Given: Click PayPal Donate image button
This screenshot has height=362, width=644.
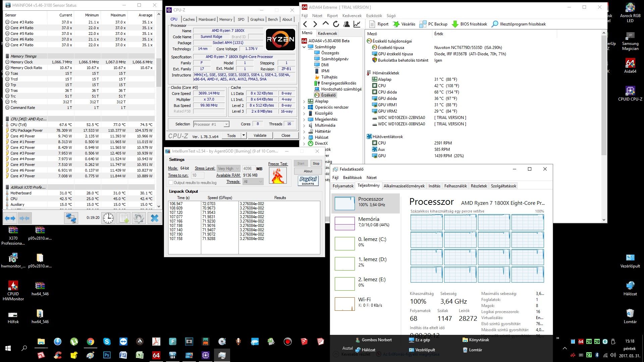Looking at the screenshot, I should pyautogui.click(x=308, y=181).
